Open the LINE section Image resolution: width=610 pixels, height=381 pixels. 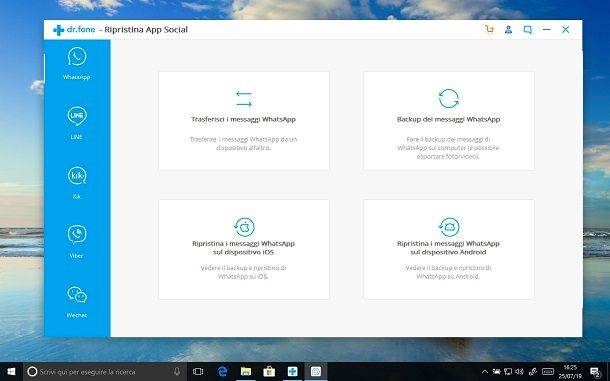tap(77, 123)
